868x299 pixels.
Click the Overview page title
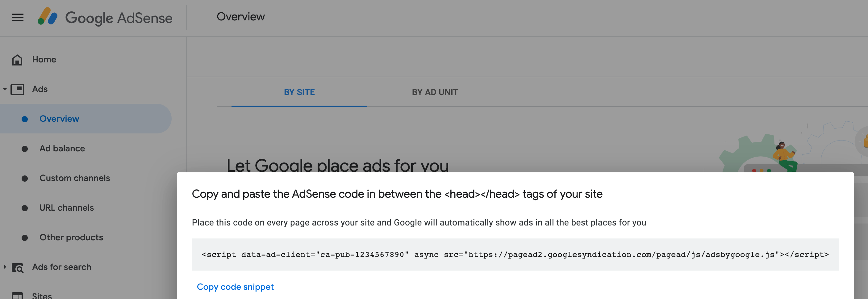pyautogui.click(x=241, y=16)
